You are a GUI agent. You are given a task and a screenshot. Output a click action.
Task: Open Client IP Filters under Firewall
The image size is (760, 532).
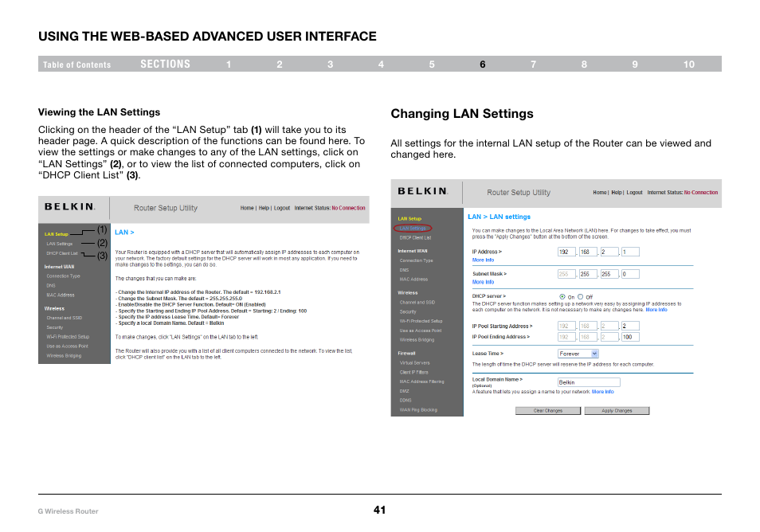click(414, 372)
